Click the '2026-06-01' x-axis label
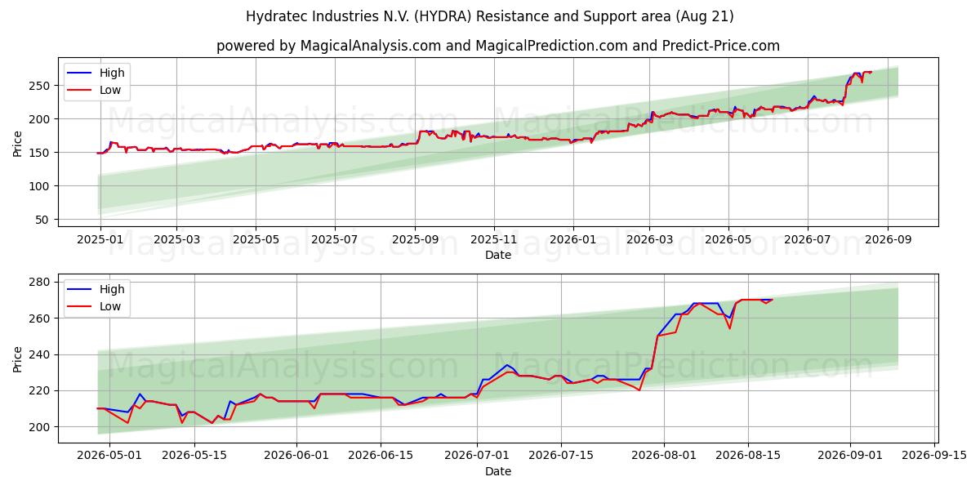Viewport: 980px width, 490px height. click(x=297, y=456)
